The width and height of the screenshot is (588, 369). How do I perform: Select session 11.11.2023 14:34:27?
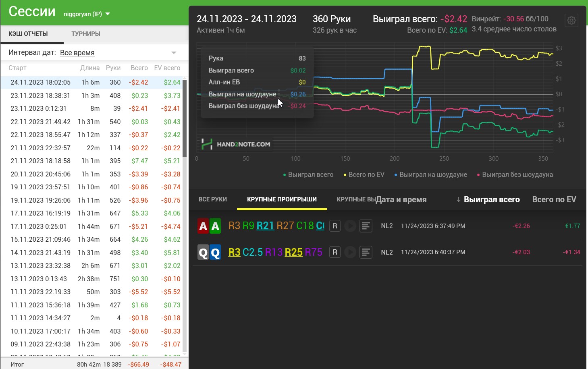92,318
